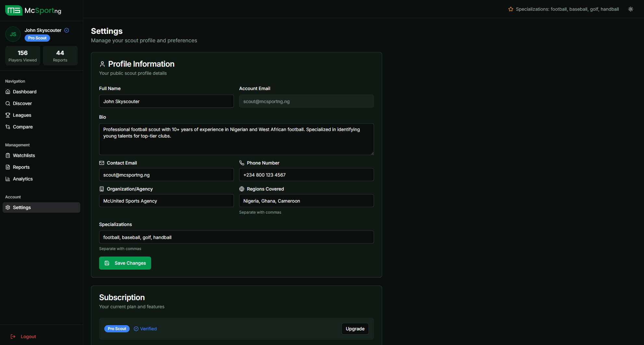Click the JS avatar circle
Viewport: 644px width, 345px height.
pyautogui.click(x=13, y=34)
